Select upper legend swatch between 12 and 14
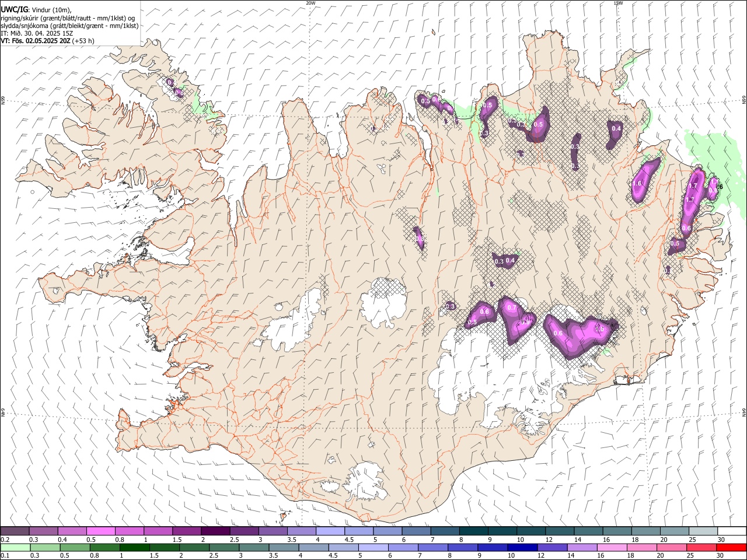The height and width of the screenshot is (560, 747). click(x=560, y=531)
